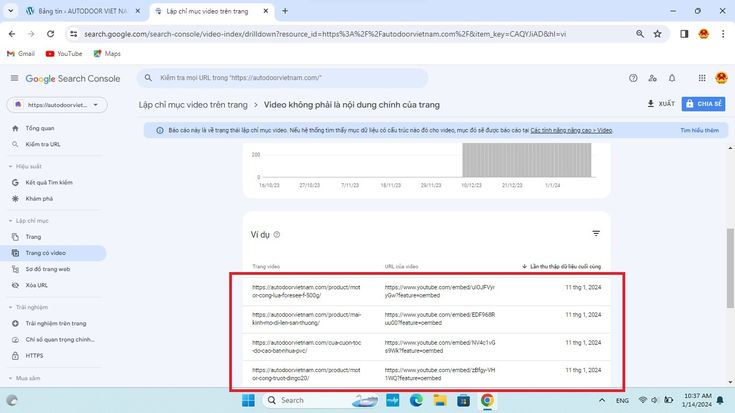View site information icon in address bar
735x413 pixels.
point(74,34)
